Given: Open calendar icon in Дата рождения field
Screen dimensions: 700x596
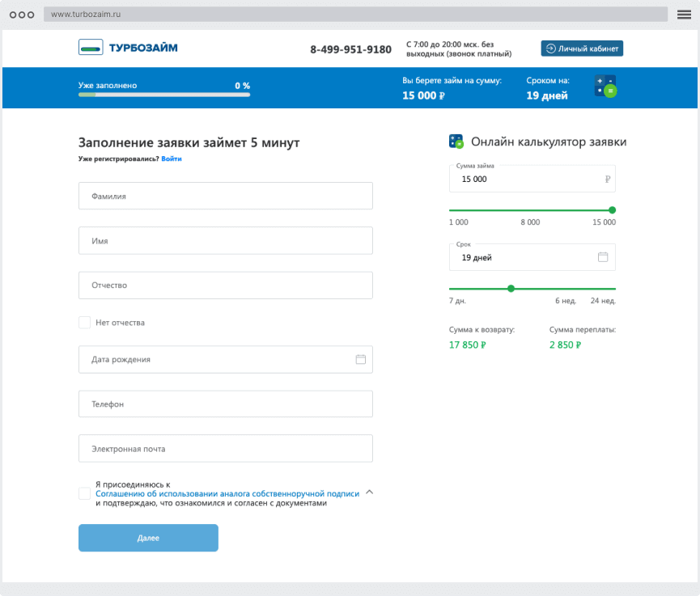Looking at the screenshot, I should (x=361, y=359).
